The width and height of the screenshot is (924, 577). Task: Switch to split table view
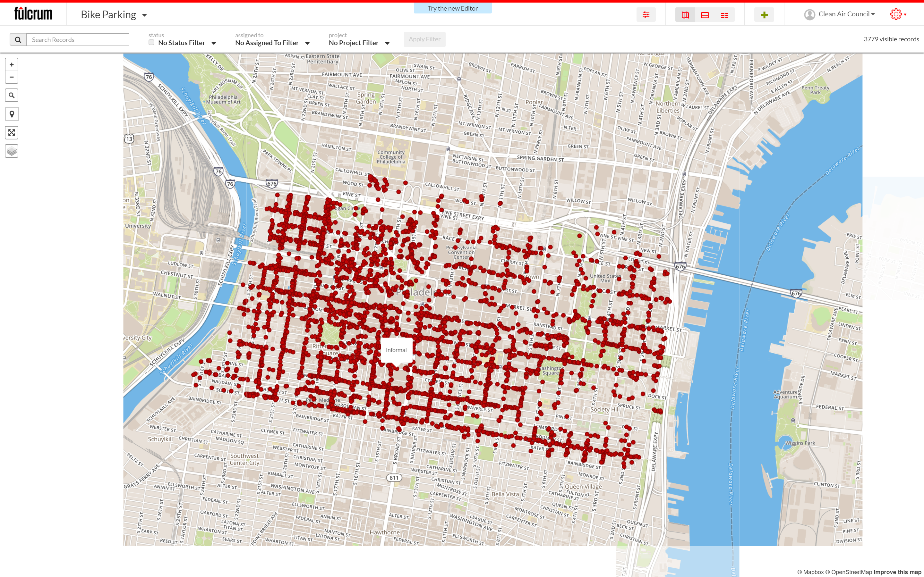pos(705,15)
